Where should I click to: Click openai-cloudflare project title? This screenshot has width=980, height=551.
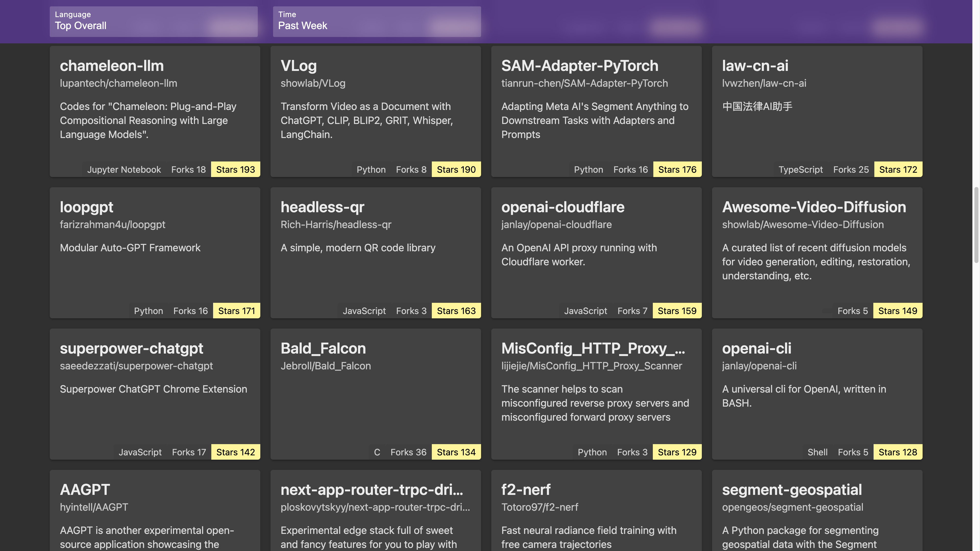(563, 207)
